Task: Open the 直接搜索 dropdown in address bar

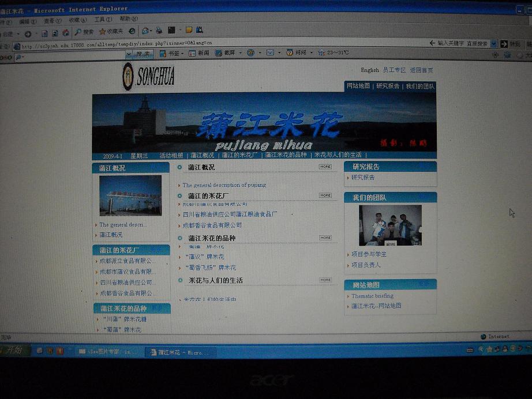Action: [x=480, y=44]
